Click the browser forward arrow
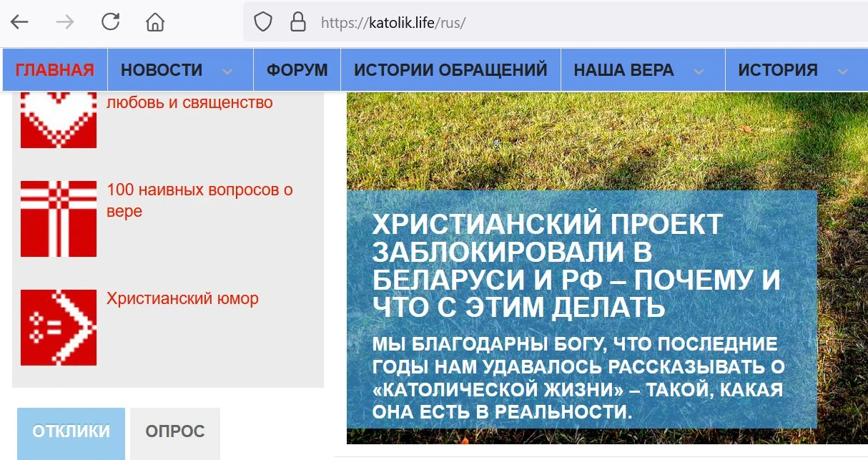This screenshot has height=460, width=868. coord(65,22)
